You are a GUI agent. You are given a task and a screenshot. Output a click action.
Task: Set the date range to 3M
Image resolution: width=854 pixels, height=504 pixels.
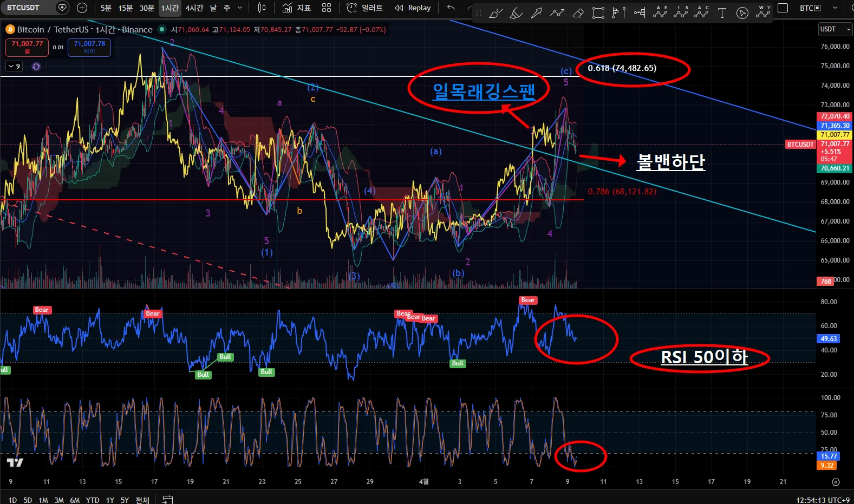click(59, 500)
